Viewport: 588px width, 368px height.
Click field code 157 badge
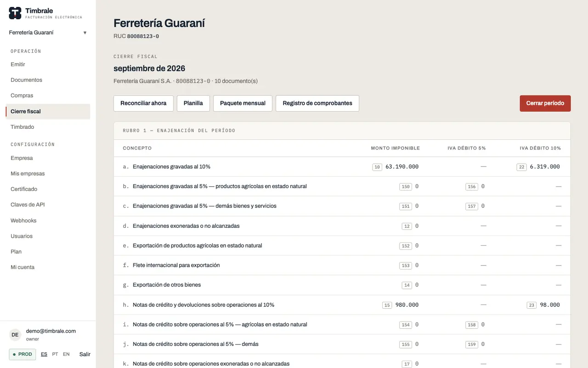pyautogui.click(x=472, y=207)
